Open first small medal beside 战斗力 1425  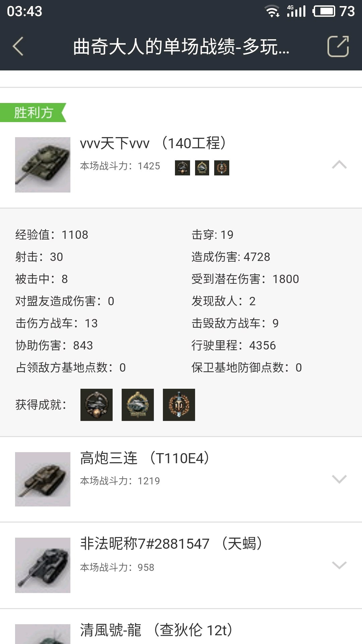tap(182, 168)
